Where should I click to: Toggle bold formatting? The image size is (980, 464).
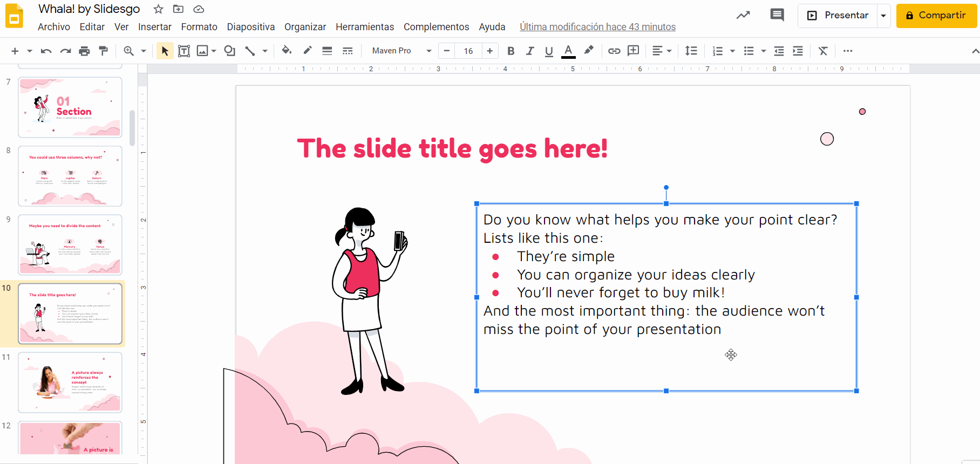511,51
